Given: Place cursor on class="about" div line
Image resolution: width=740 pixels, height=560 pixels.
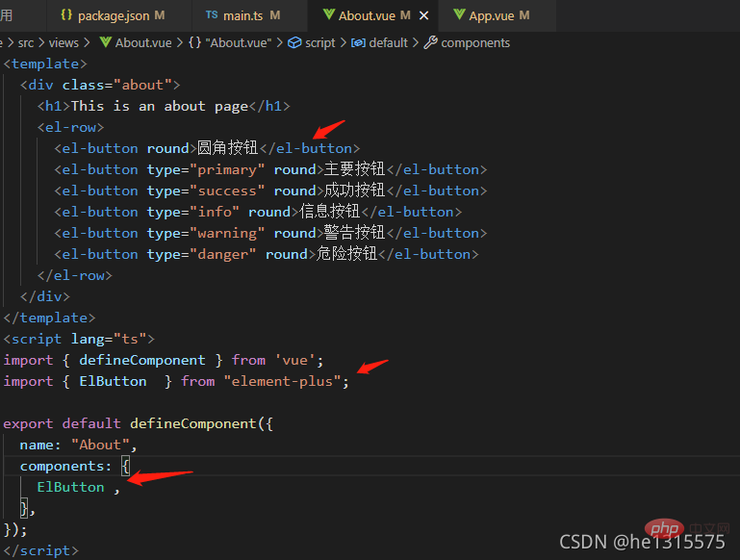Looking at the screenshot, I should (100, 85).
